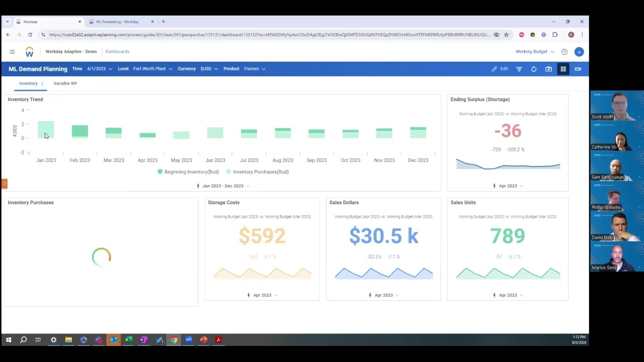644x362 pixels.
Task: Open Sales Dollars Apr 2023 period dropdown
Action: tap(383, 295)
